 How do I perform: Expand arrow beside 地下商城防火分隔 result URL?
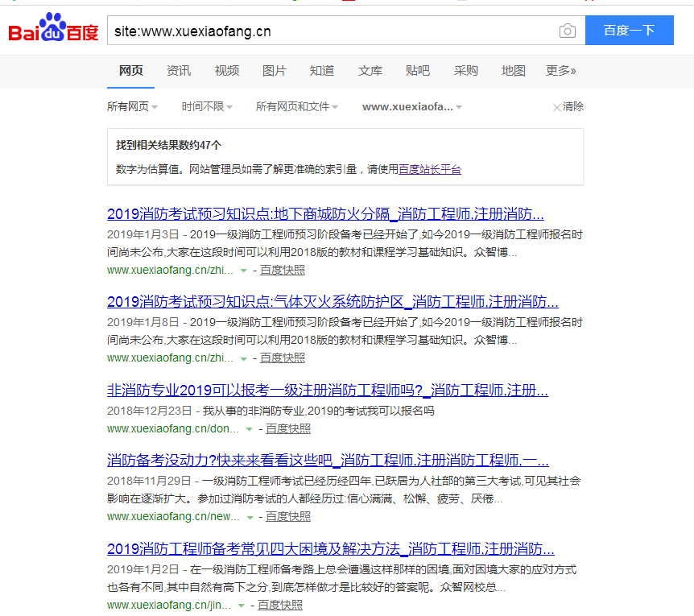(x=243, y=271)
